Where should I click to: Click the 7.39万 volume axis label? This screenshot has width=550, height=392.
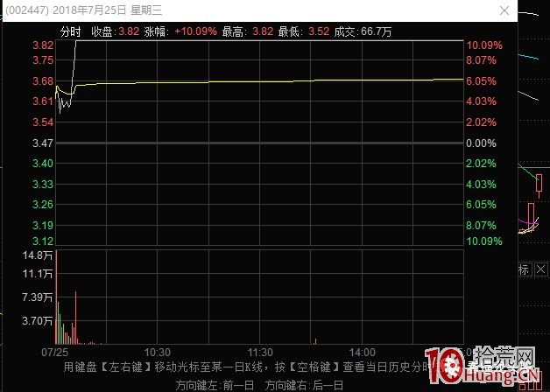[38, 297]
